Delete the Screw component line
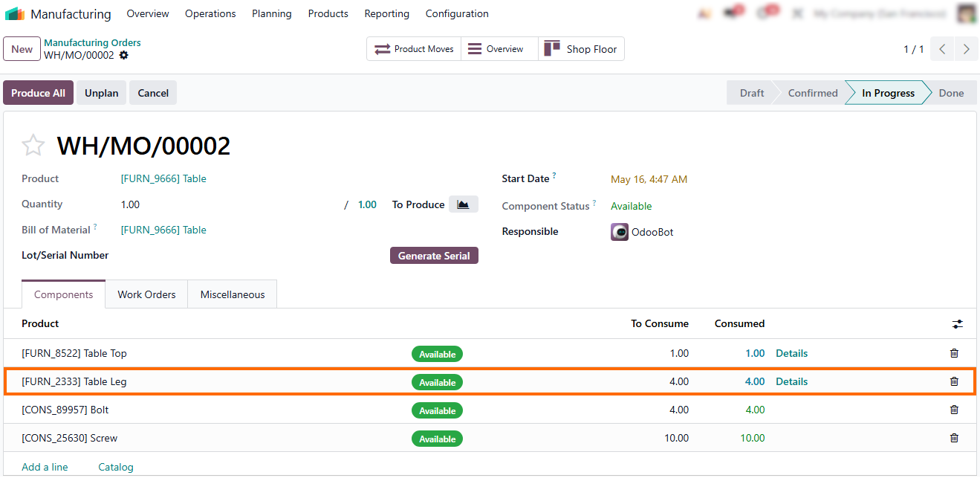Screen dimensions: 980x478 [x=954, y=438]
